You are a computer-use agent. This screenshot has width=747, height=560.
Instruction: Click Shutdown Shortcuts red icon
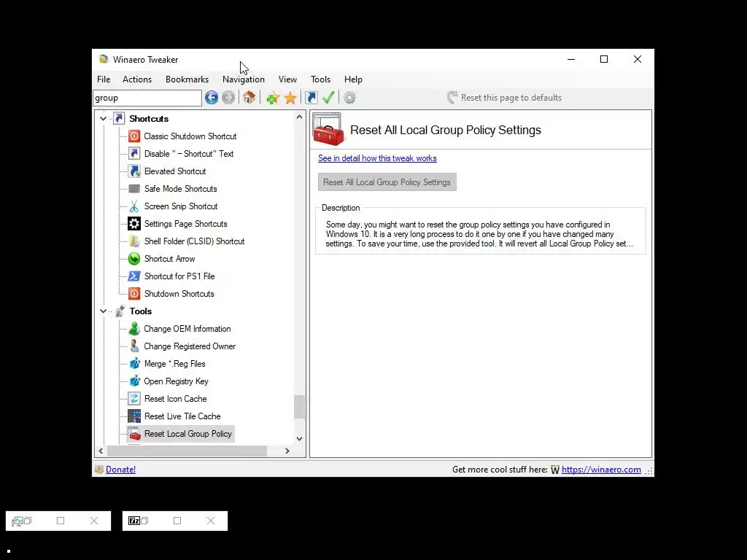[x=134, y=294]
